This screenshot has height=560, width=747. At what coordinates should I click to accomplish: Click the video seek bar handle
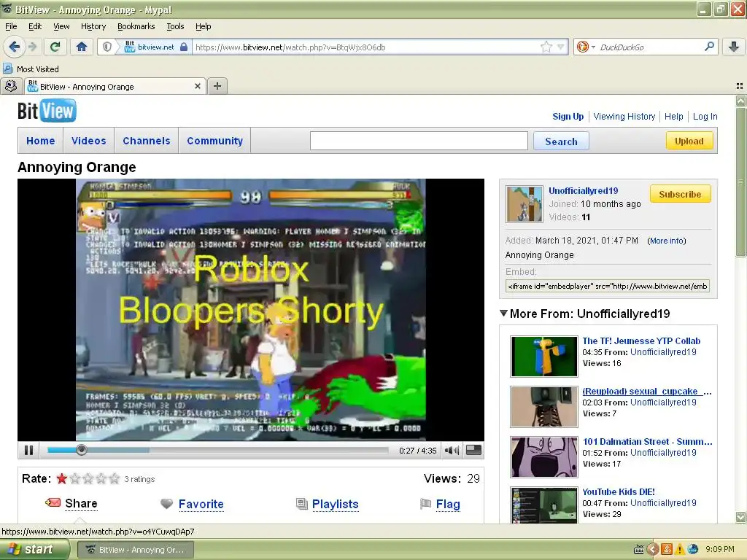pyautogui.click(x=82, y=450)
